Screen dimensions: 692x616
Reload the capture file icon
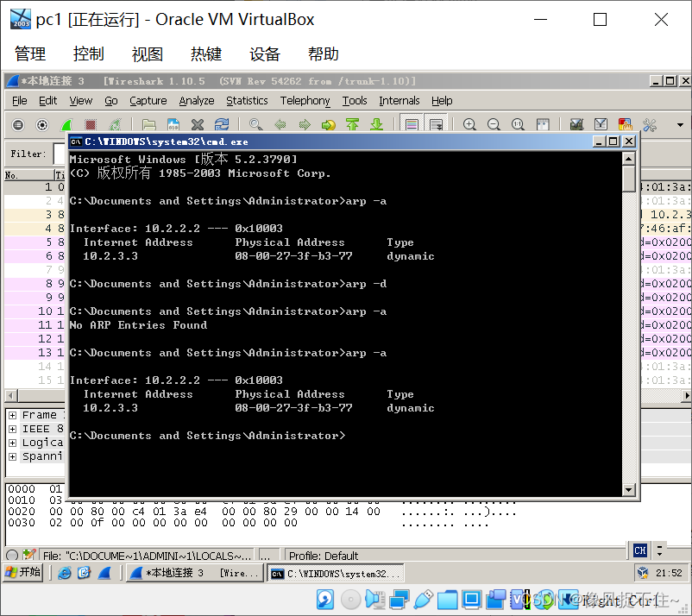click(x=222, y=125)
